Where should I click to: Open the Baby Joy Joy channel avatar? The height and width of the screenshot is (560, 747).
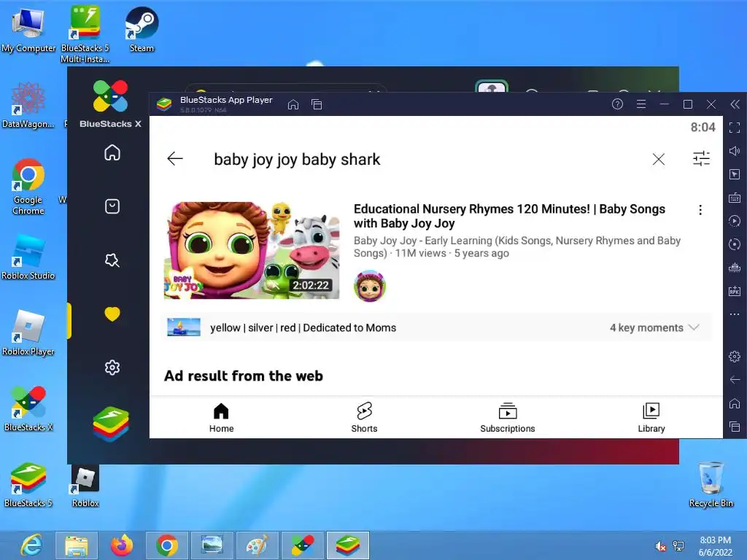pyautogui.click(x=370, y=286)
